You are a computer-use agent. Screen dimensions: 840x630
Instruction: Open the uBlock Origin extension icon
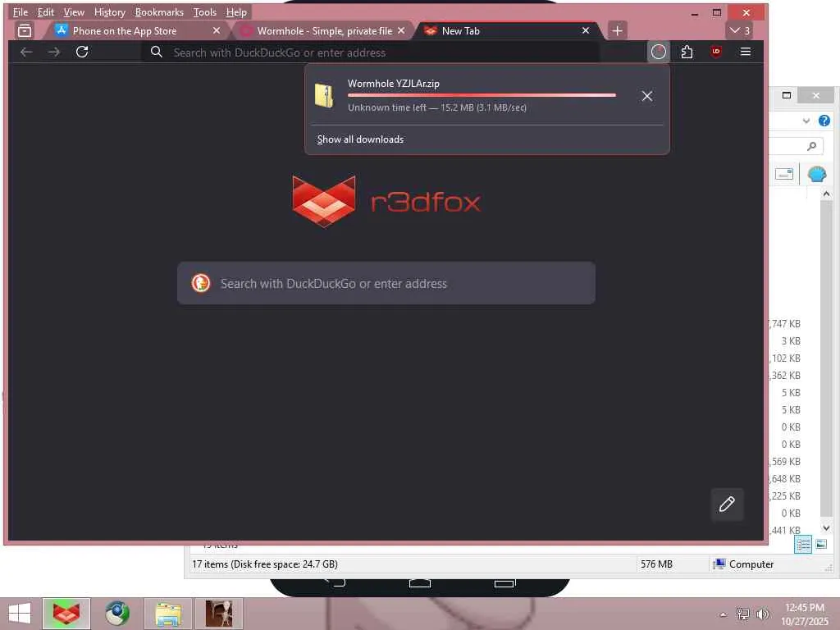click(x=715, y=52)
